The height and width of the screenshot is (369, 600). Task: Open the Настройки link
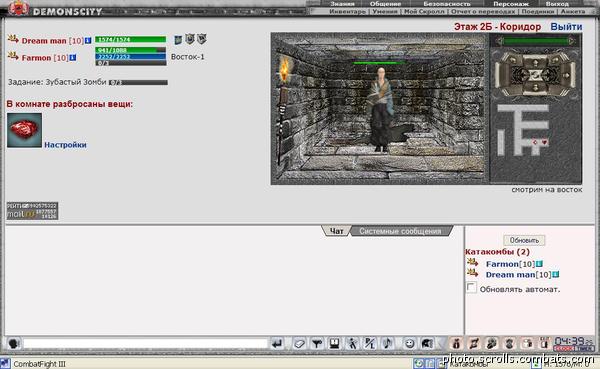(65, 145)
